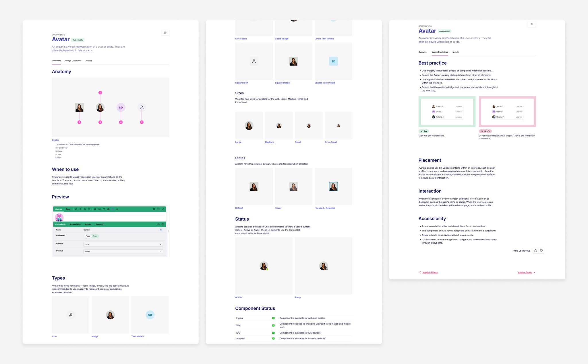Click the thumbs down feedback icon
The image size is (588, 364).
pos(541,251)
